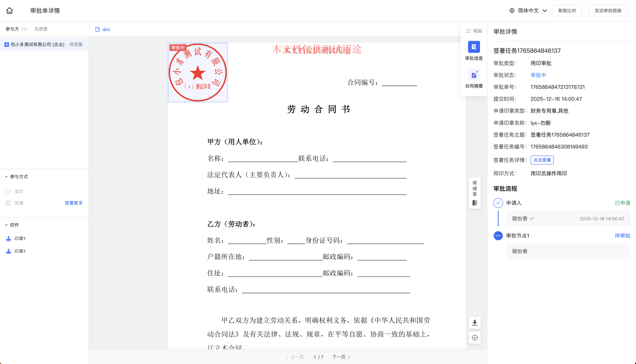636x364 pixels.
Task: Click the 智能比对 button
Action: pos(567,10)
